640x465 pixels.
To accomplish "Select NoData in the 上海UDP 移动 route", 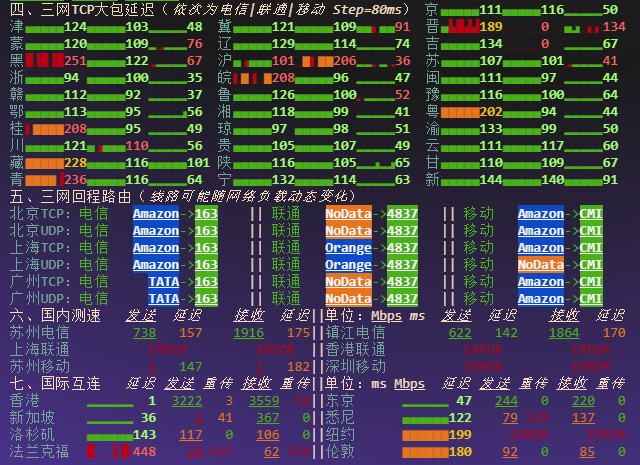I will pyautogui.click(x=541, y=265).
